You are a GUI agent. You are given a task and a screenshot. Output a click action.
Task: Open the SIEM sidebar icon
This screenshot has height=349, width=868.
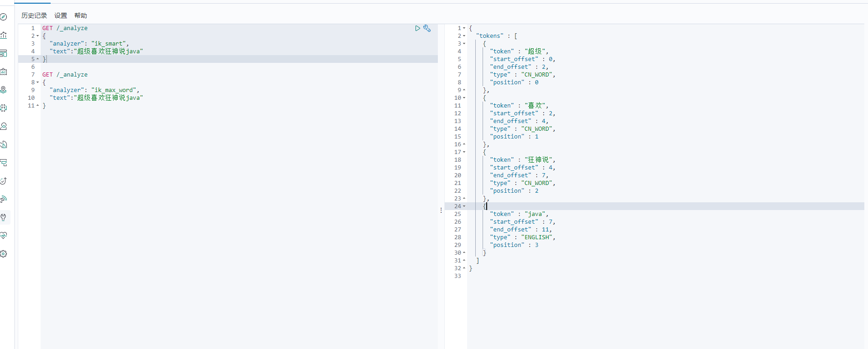pyautogui.click(x=4, y=199)
